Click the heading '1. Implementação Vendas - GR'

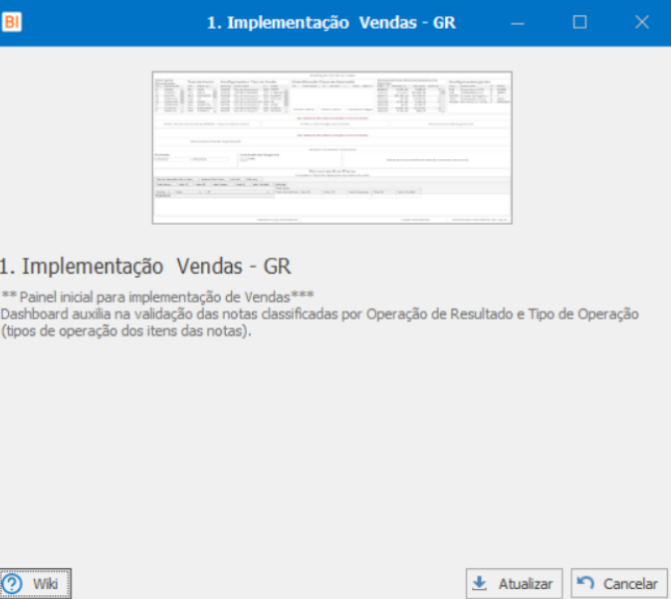(x=145, y=266)
